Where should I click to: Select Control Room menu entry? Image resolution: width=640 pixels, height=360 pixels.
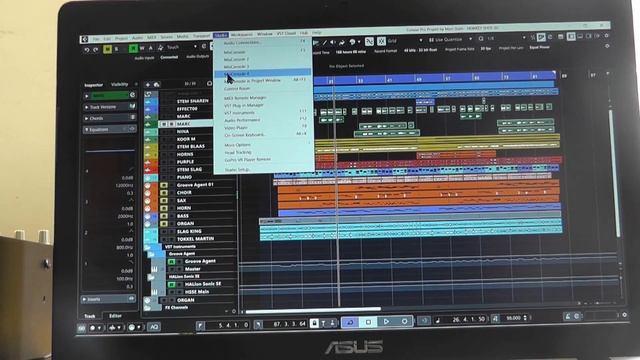pos(262,88)
